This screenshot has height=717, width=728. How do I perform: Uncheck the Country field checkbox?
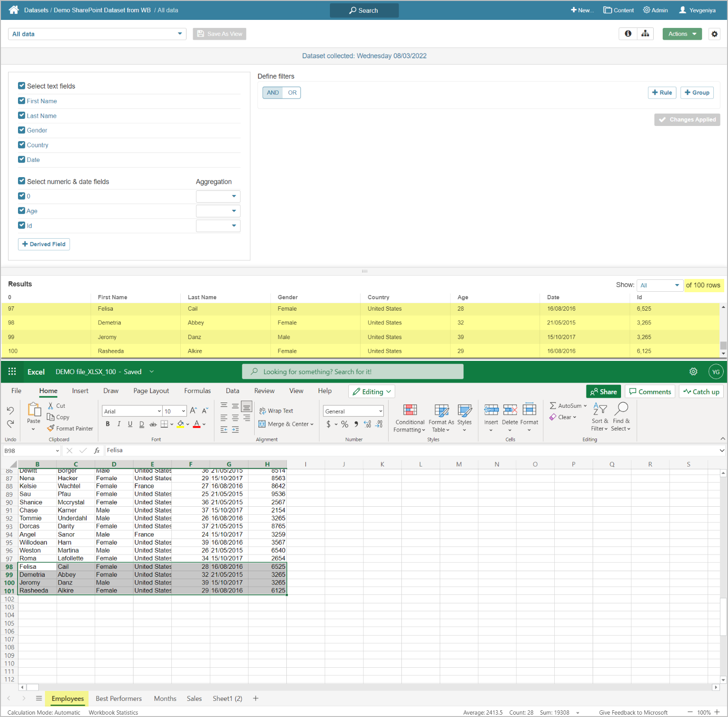pyautogui.click(x=22, y=145)
